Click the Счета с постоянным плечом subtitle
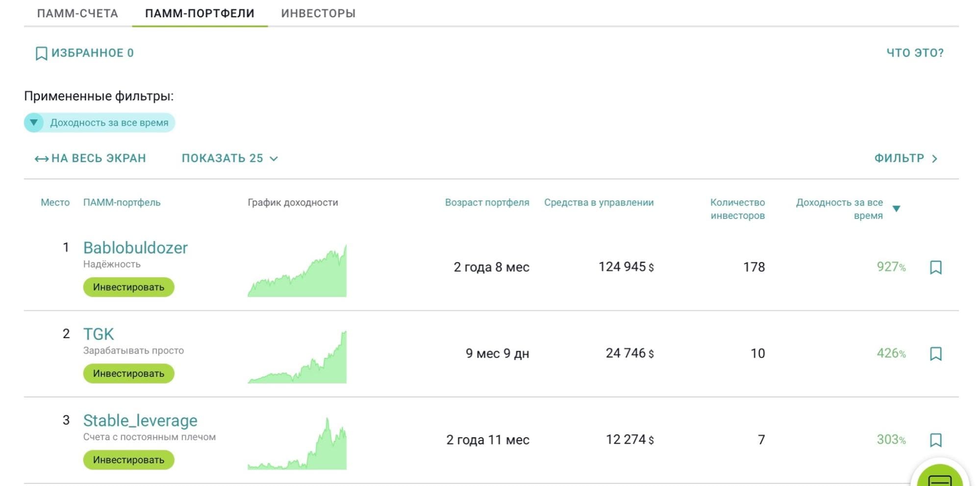This screenshot has width=980, height=486. tap(150, 437)
